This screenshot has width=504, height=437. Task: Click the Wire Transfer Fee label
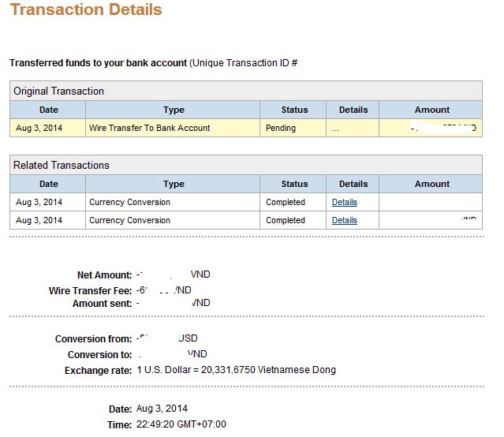(x=90, y=291)
